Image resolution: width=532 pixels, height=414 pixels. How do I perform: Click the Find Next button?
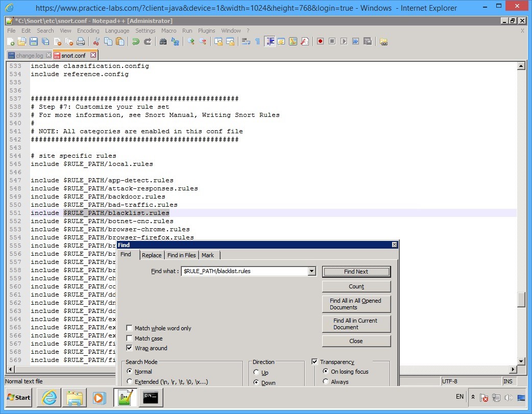click(x=356, y=271)
